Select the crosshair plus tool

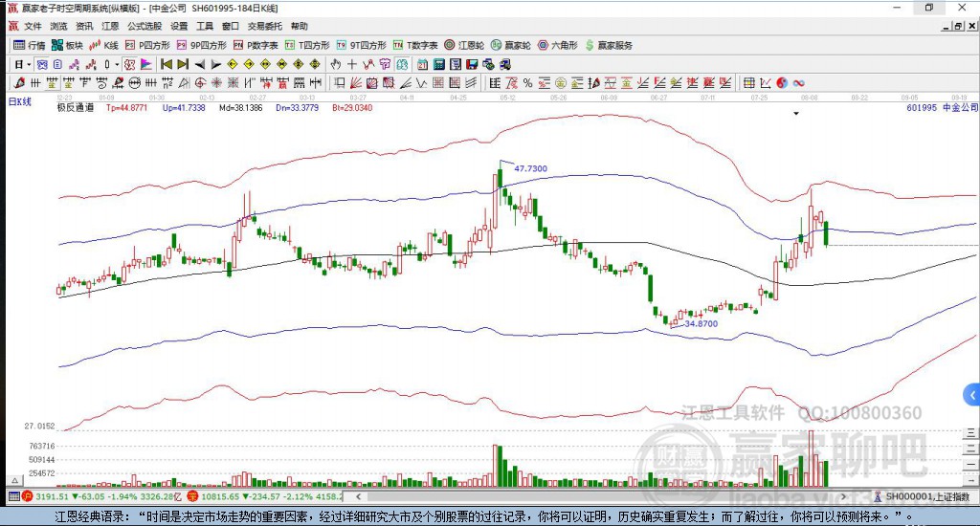(x=352, y=64)
